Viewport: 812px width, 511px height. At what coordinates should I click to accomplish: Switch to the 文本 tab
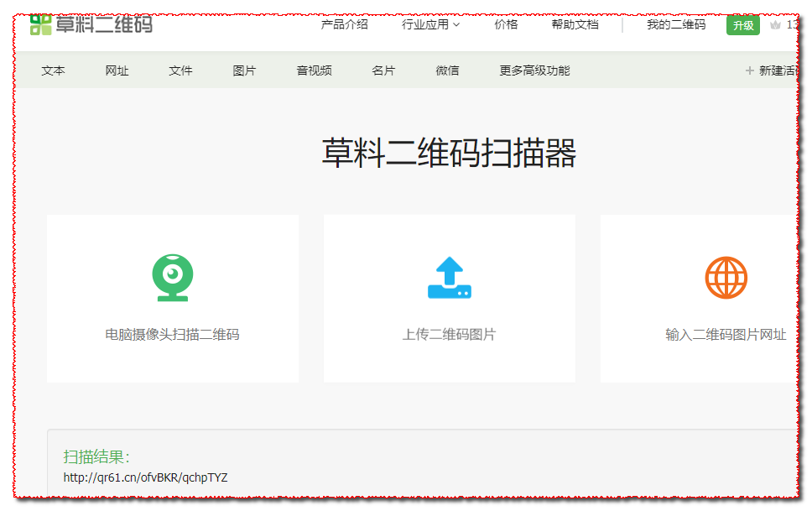click(53, 70)
